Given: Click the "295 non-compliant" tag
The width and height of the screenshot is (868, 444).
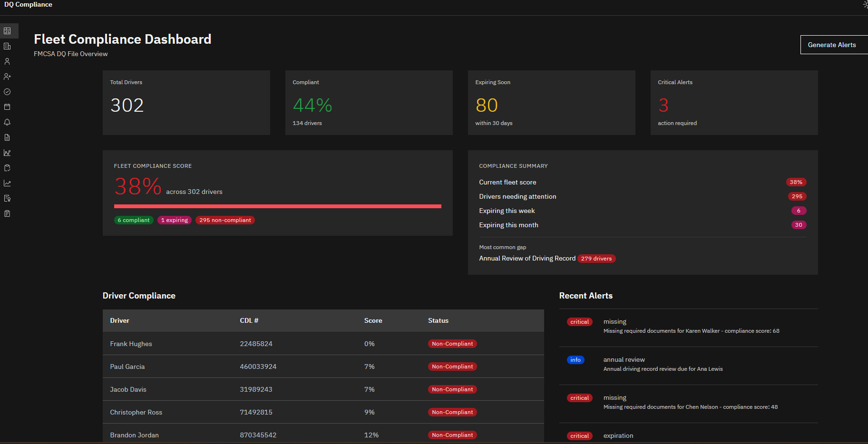Looking at the screenshot, I should pos(225,220).
